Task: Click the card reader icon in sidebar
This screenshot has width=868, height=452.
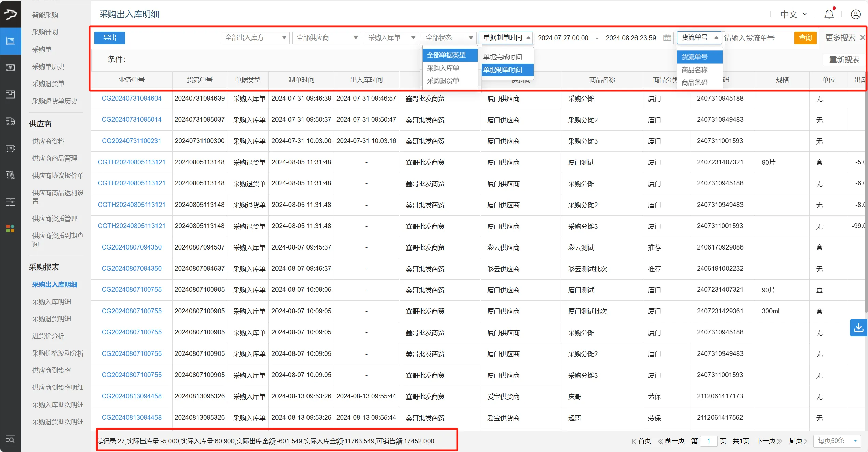Action: pos(10,148)
